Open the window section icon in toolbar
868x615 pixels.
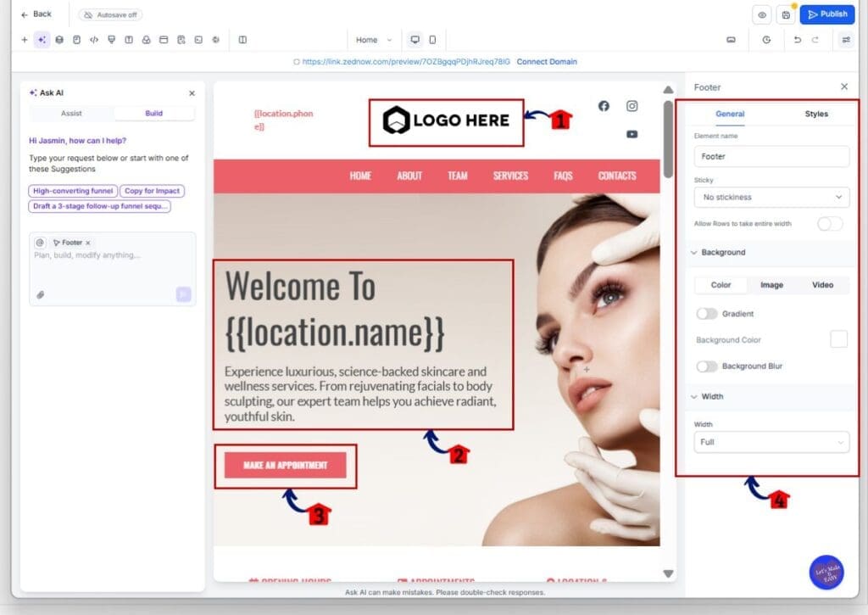[164, 40]
